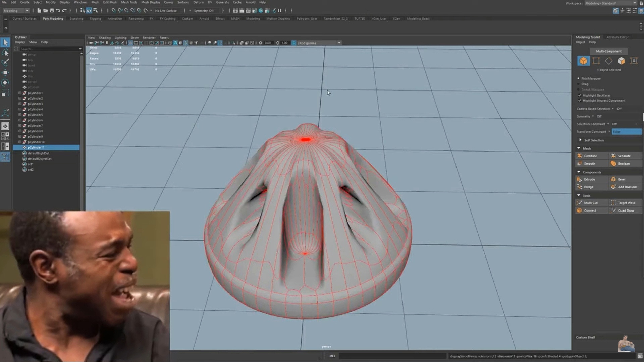This screenshot has height=362, width=644.
Task: Click the Paint Selection tool icon
Action: tap(5, 62)
